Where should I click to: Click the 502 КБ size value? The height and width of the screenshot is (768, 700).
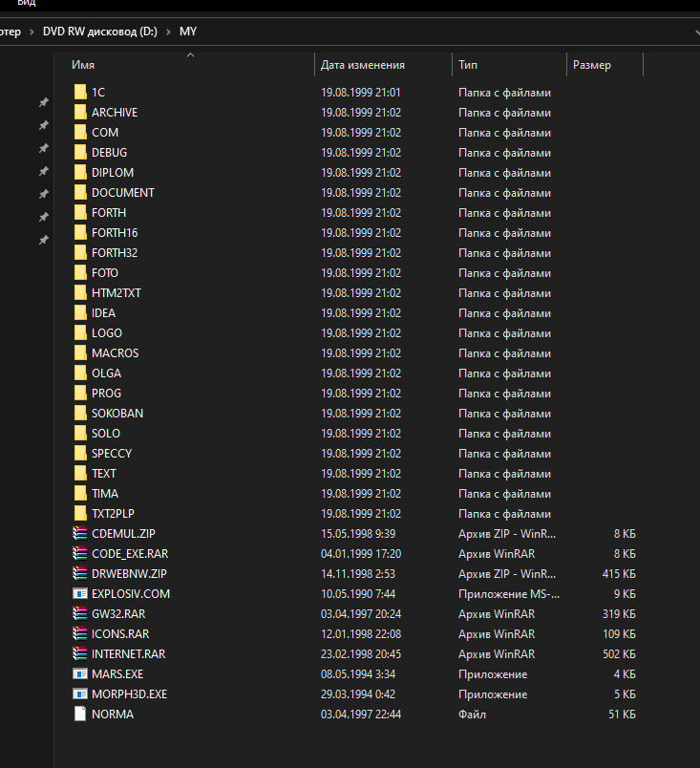tap(619, 654)
